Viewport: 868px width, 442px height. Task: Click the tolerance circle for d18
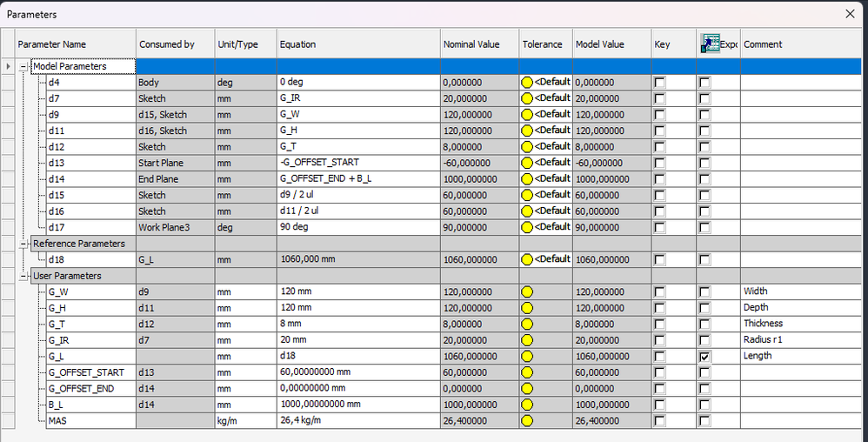(x=527, y=259)
